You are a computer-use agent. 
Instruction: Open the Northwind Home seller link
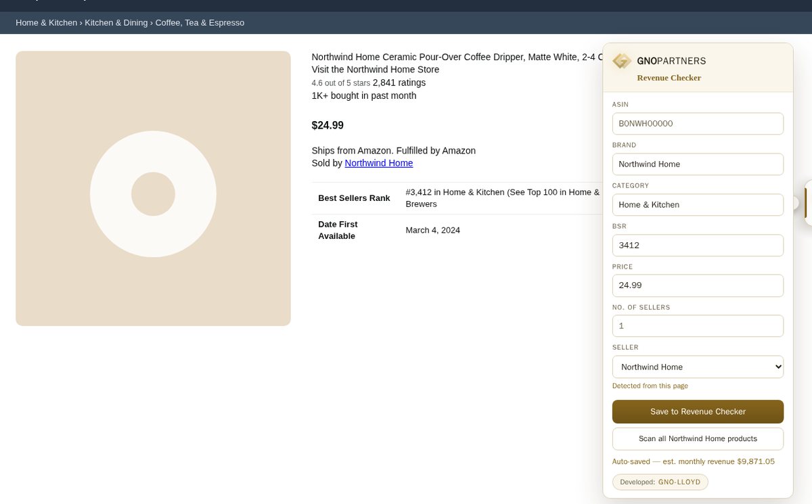tap(379, 163)
